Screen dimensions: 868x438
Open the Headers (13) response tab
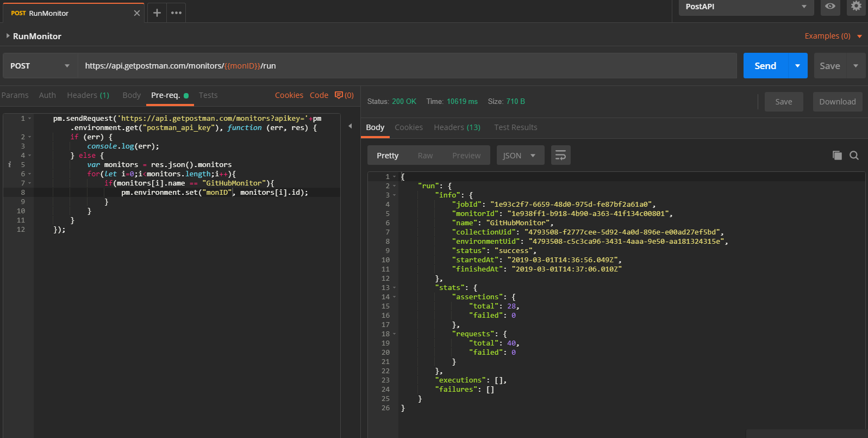(x=457, y=127)
